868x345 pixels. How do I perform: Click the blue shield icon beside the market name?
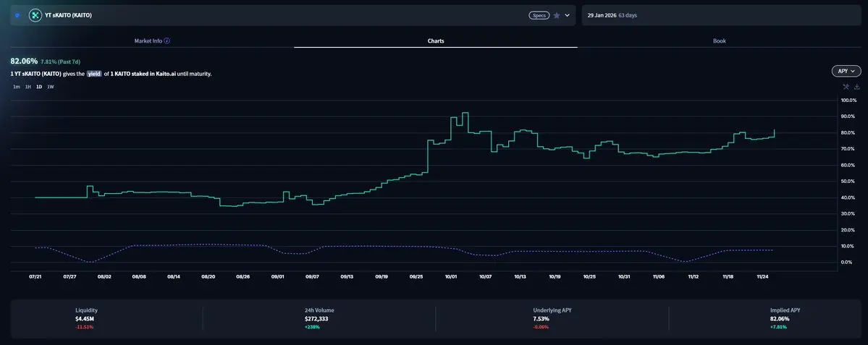click(x=17, y=15)
